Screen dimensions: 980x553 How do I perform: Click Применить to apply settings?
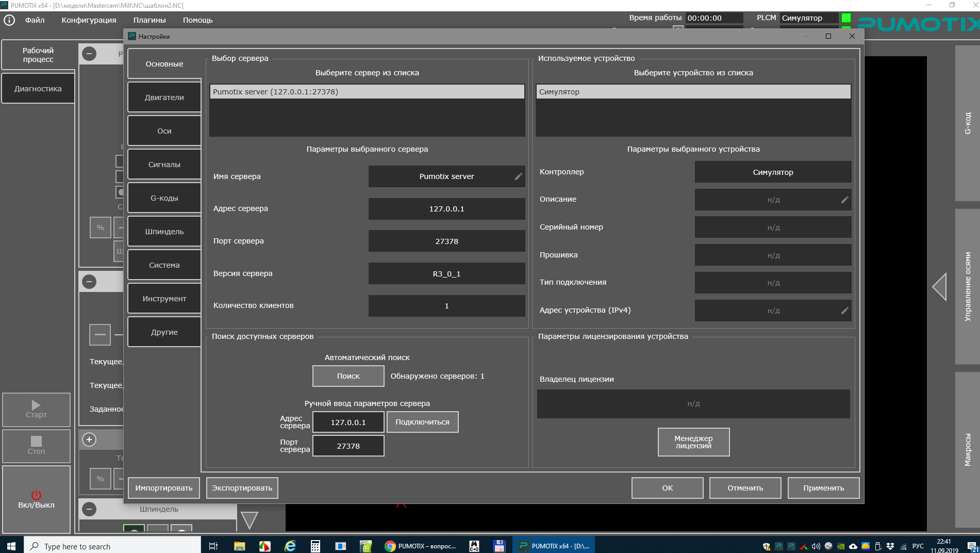pyautogui.click(x=824, y=488)
